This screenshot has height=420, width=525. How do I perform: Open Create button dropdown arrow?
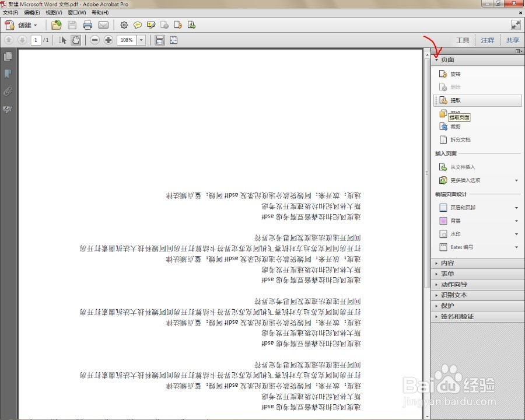36,26
